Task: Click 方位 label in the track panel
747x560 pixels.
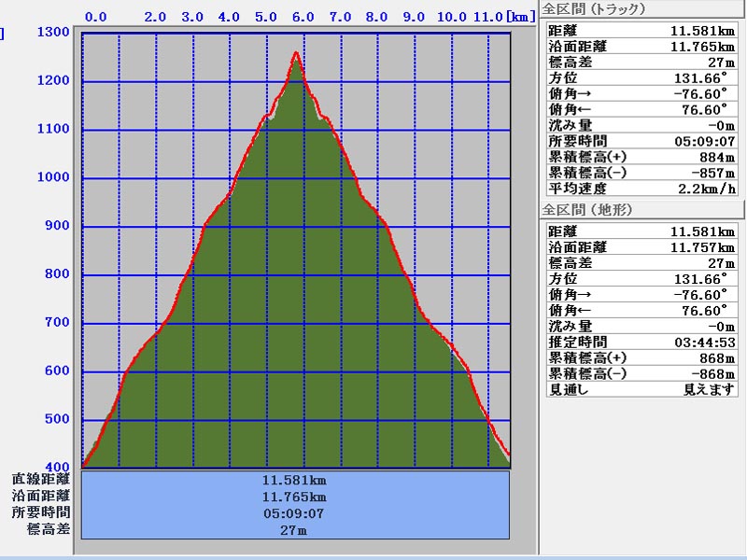Action: click(x=564, y=77)
